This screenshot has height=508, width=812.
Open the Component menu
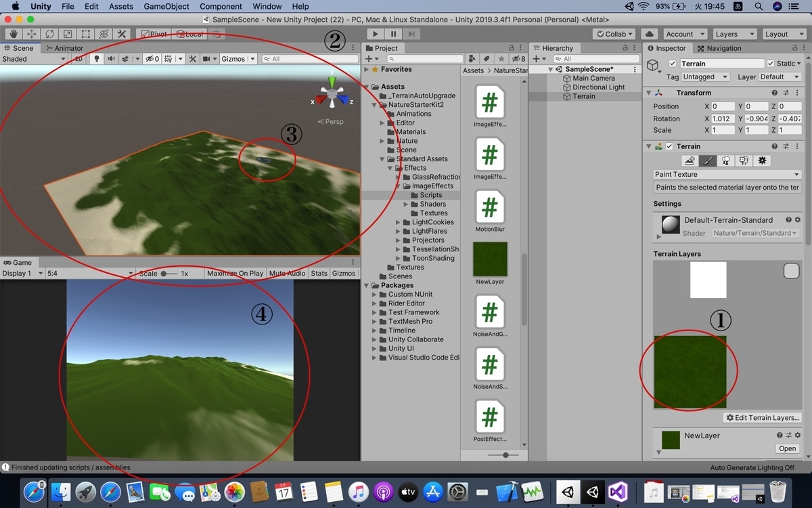(221, 6)
